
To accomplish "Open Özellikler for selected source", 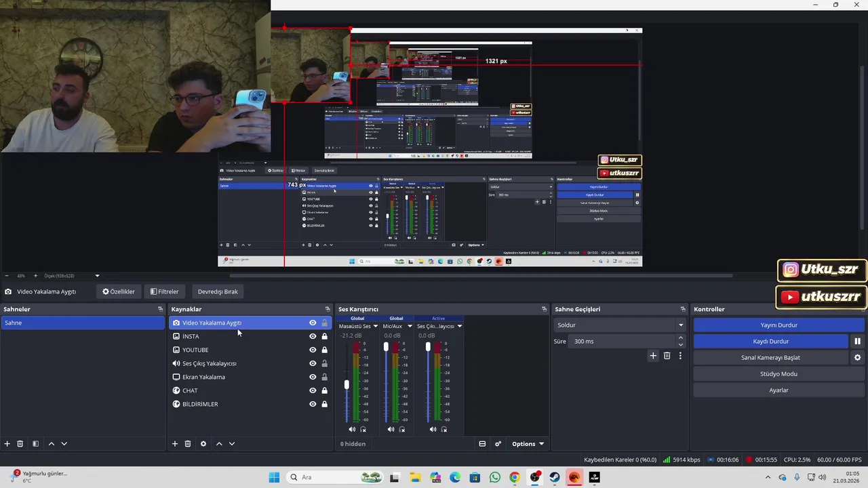I will click(x=119, y=291).
